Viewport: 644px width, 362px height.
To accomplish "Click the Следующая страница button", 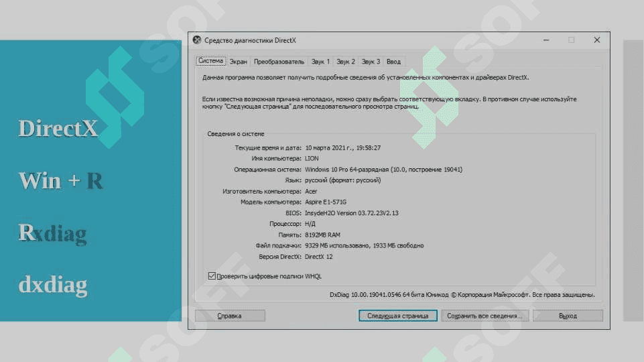I will (x=397, y=316).
